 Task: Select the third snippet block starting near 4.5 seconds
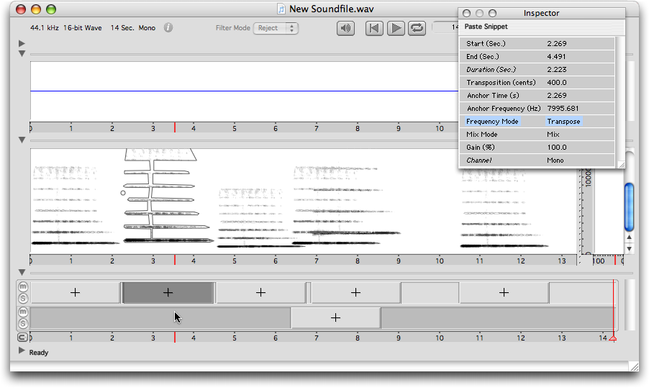[261, 293]
